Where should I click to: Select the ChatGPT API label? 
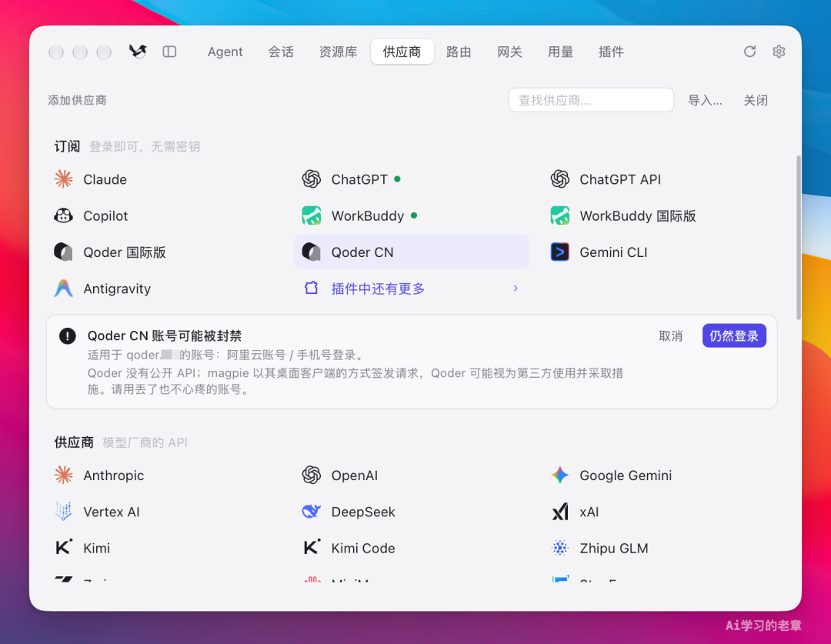click(620, 180)
